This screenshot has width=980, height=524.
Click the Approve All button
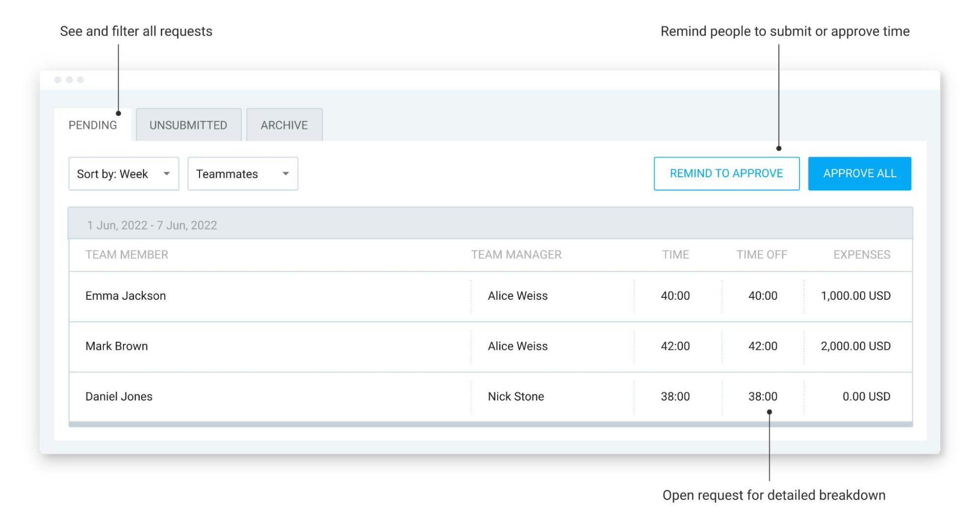pyautogui.click(x=859, y=174)
